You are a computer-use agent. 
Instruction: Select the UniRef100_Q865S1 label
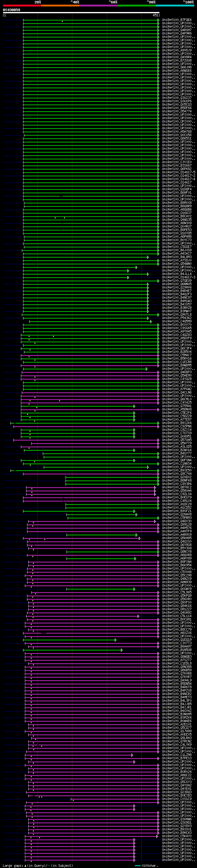[x=177, y=138]
